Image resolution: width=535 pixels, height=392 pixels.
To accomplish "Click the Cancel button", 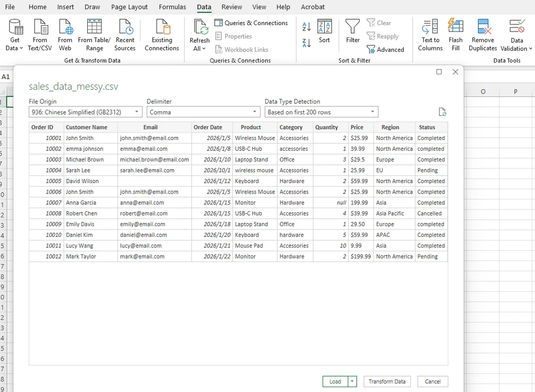I will tap(433, 381).
